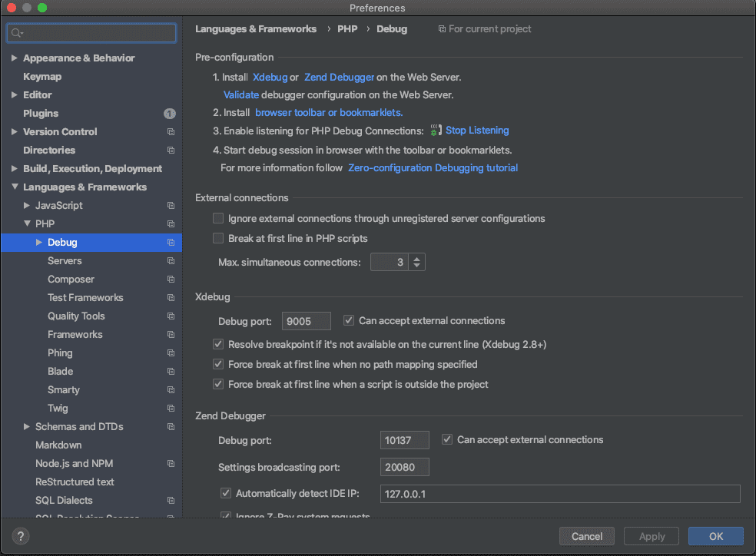This screenshot has height=556, width=756.
Task: Click project-level icon beside Quality Tools
Action: point(171,316)
